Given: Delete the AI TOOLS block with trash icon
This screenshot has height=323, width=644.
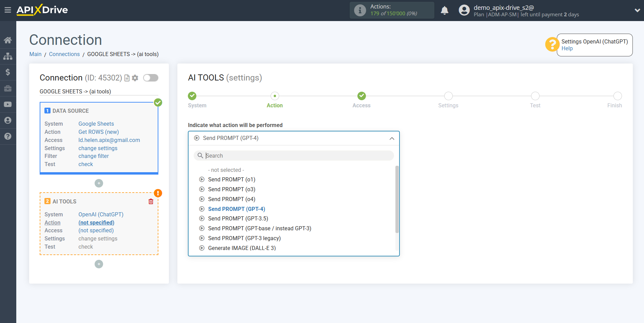Looking at the screenshot, I should (151, 201).
